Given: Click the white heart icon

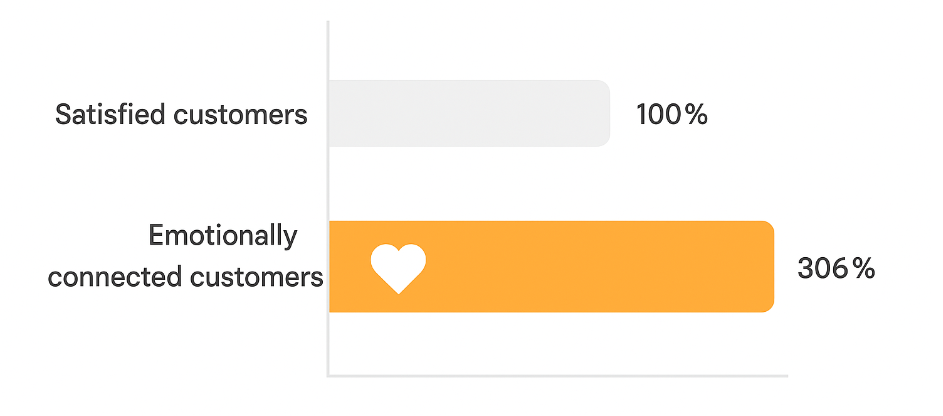Looking at the screenshot, I should pos(398,267).
